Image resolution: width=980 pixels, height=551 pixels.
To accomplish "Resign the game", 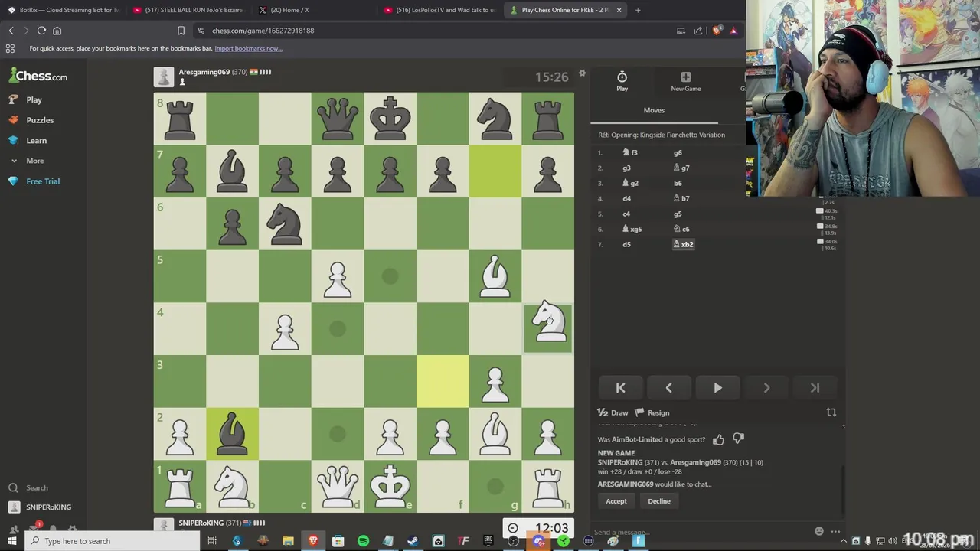I will coord(652,412).
